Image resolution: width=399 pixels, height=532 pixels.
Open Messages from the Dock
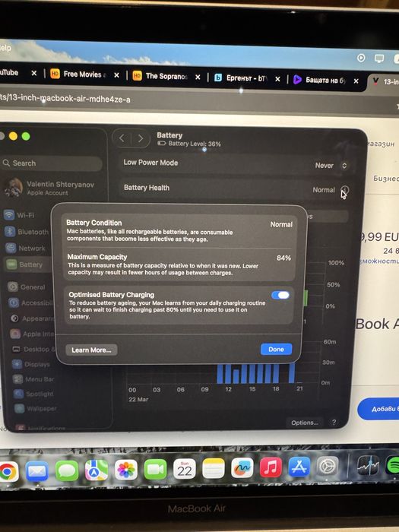coord(67,471)
